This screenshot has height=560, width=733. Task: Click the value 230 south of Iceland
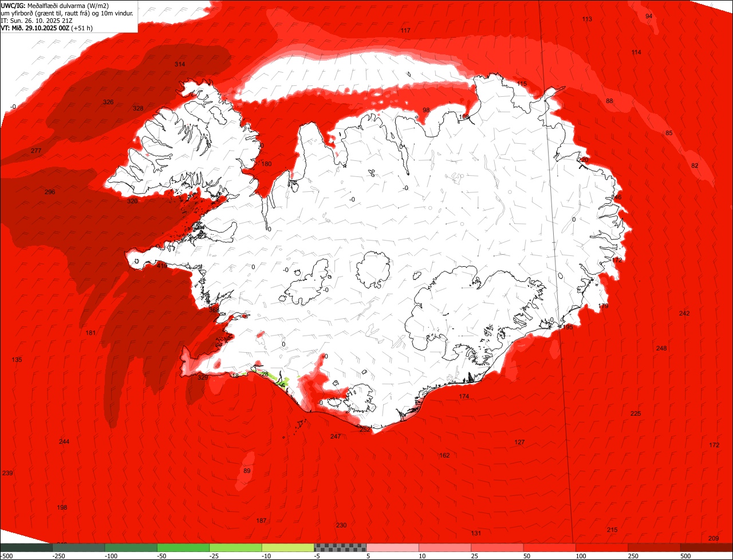(x=341, y=525)
